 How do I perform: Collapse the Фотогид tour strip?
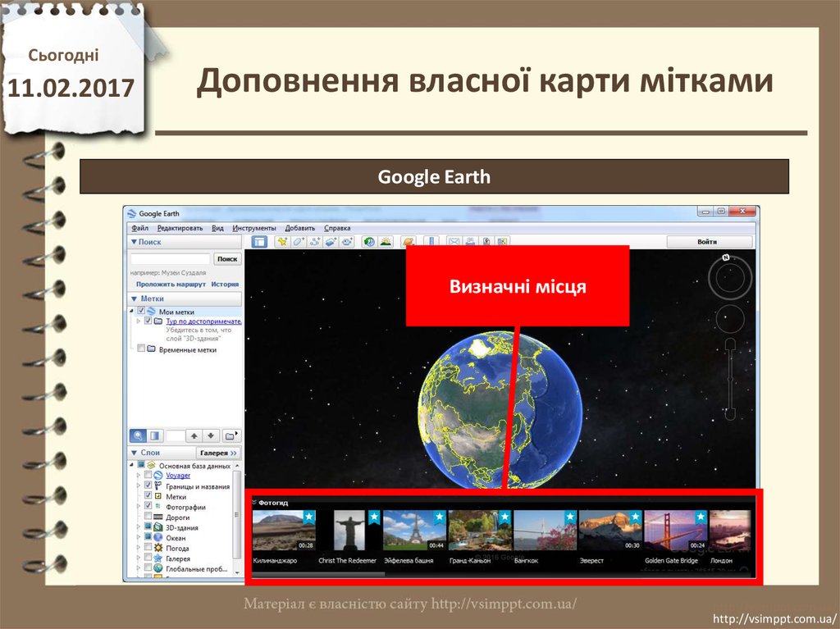254,502
